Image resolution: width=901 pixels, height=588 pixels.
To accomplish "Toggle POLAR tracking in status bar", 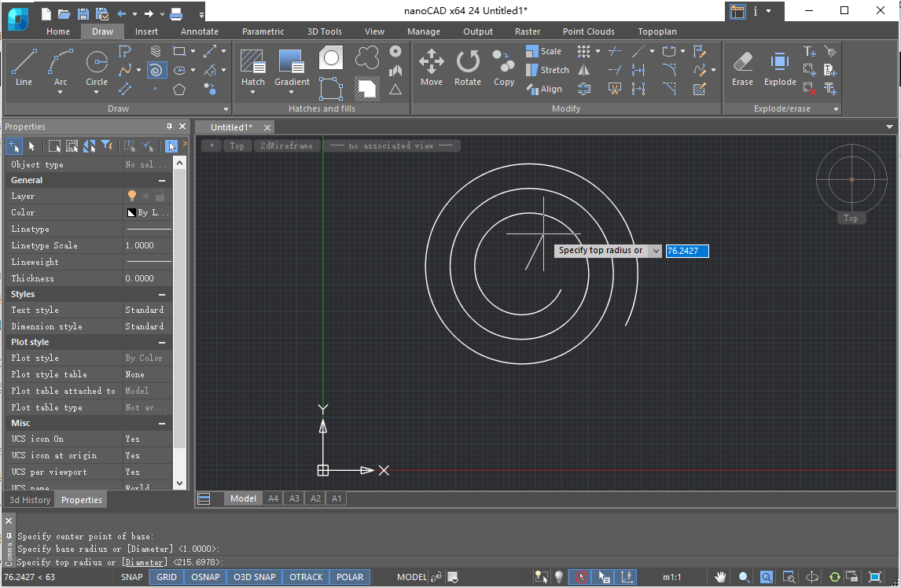I will click(x=350, y=577).
